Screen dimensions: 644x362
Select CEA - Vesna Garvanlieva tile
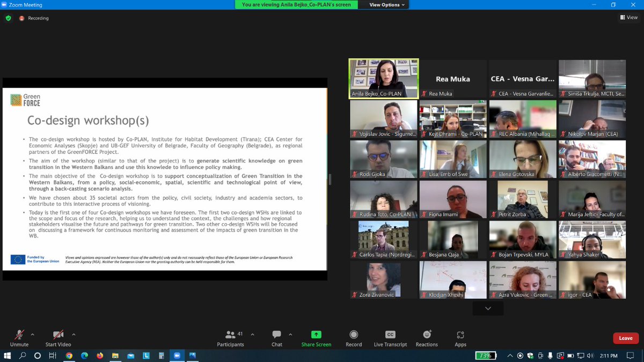pyautogui.click(x=523, y=78)
